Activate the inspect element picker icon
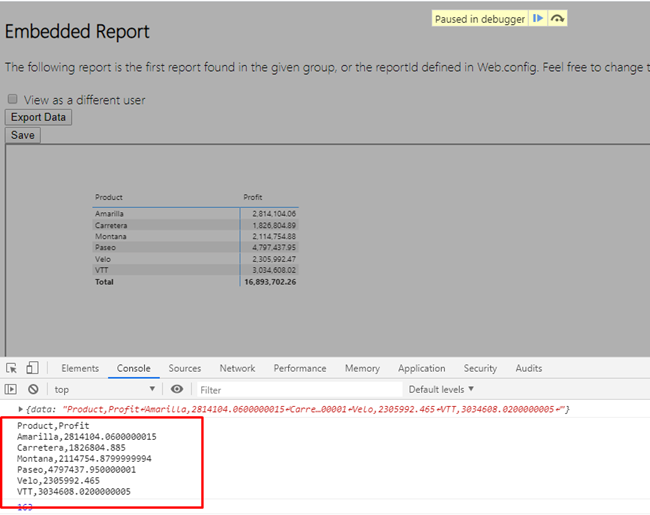 (12, 368)
